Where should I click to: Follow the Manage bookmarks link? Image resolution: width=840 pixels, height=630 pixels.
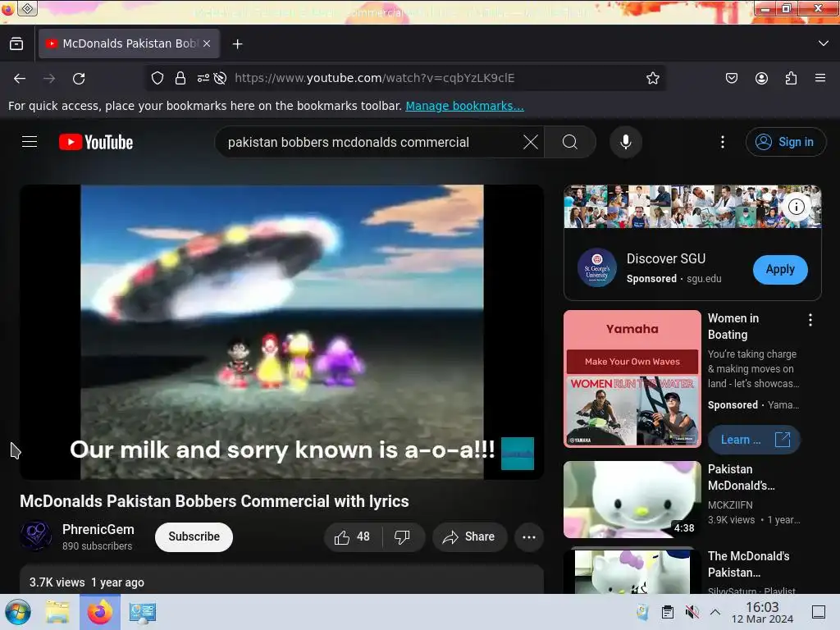pos(464,106)
